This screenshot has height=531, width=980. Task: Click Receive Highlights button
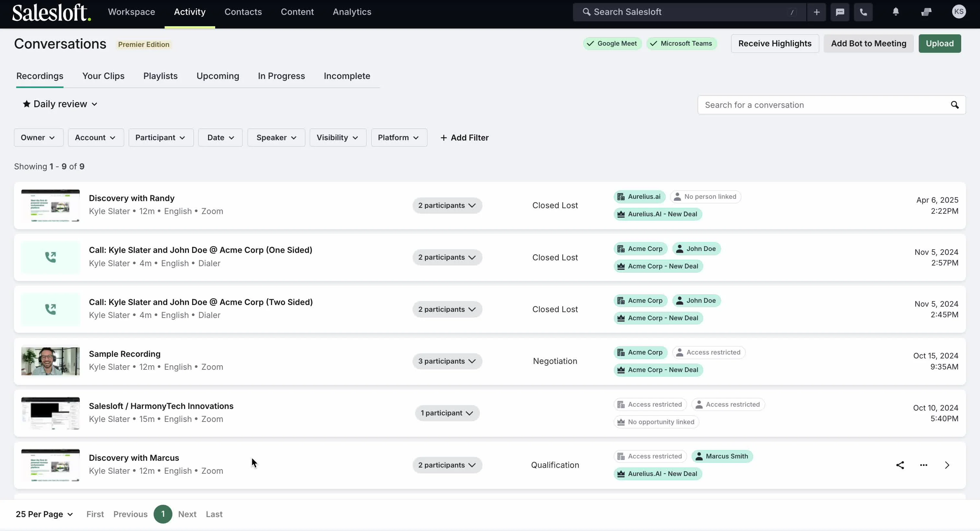(775, 43)
